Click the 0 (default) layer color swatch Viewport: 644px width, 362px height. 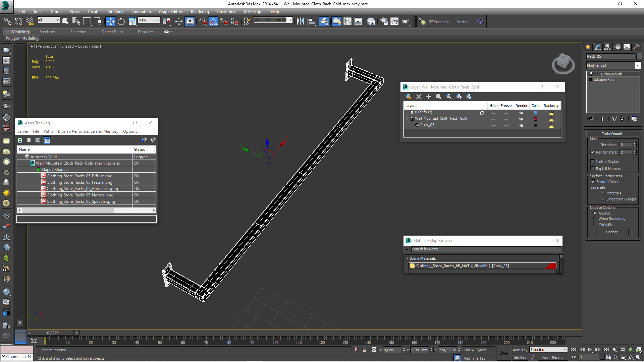coord(536,113)
